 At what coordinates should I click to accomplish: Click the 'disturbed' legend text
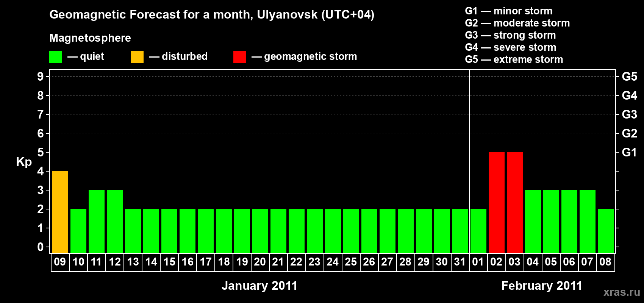click(184, 56)
